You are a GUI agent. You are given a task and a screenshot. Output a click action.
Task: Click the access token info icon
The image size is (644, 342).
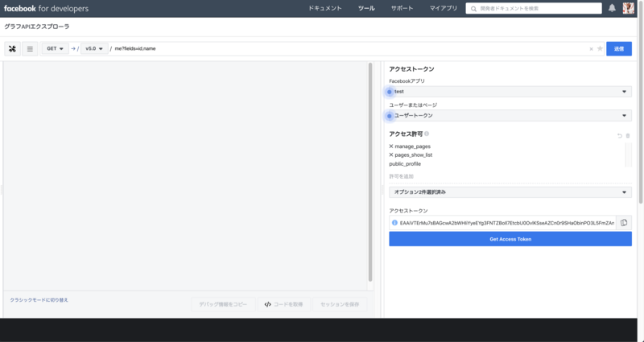(x=394, y=223)
